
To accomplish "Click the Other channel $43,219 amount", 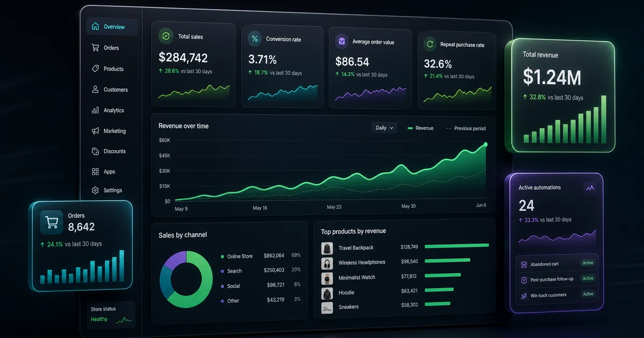I will point(275,299).
